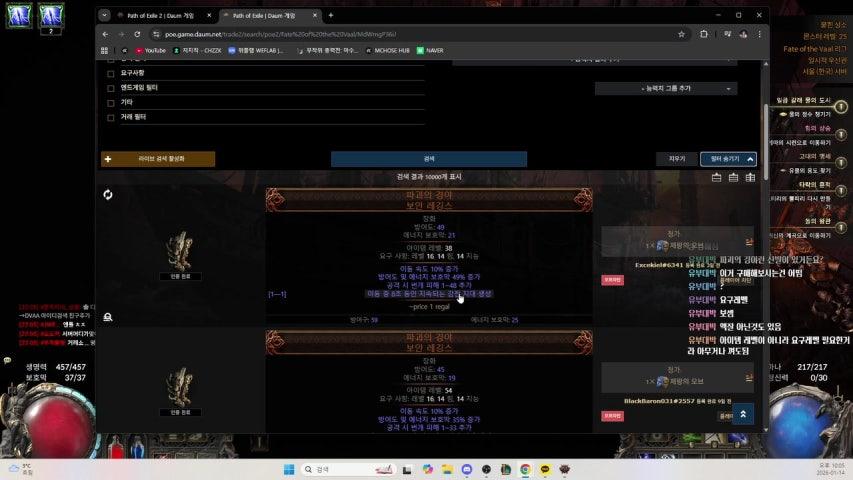Screen dimensions: 853x480
Task: Open the 치지직 CHZZK bookmark
Action: [x=197, y=51]
